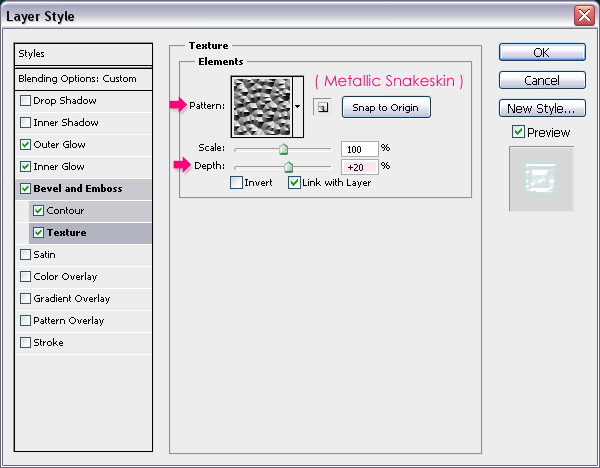Toggle the Preview checkbox

tap(518, 132)
